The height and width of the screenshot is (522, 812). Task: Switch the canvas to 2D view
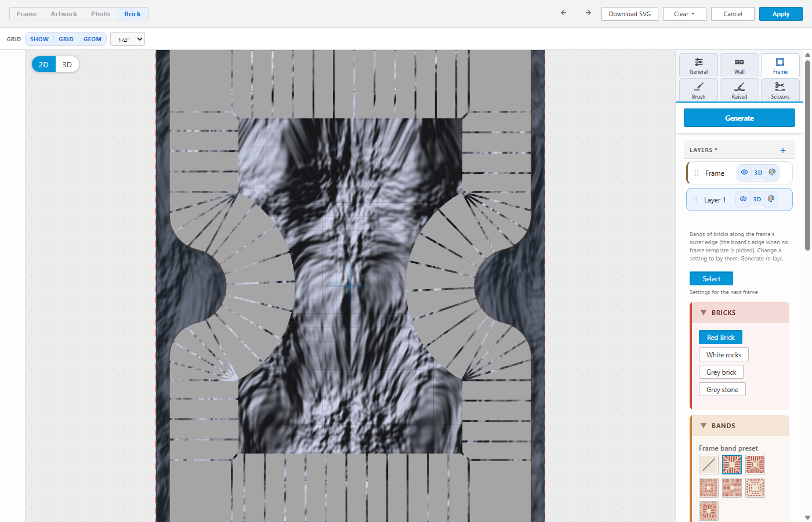tap(43, 64)
